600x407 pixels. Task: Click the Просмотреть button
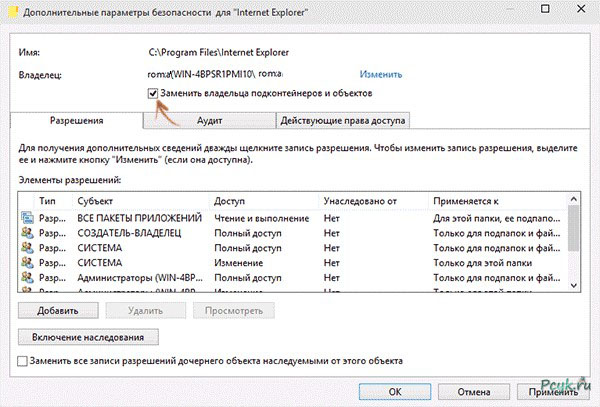click(x=234, y=311)
